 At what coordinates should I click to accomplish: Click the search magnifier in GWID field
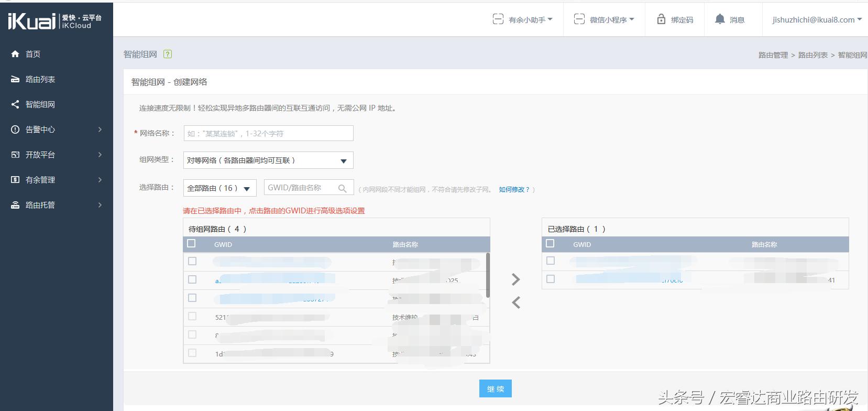pyautogui.click(x=343, y=188)
